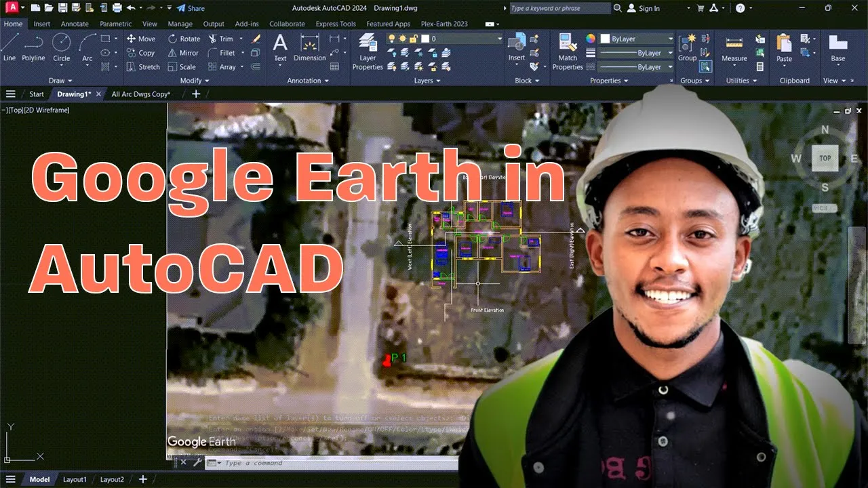Viewport: 868px width, 488px height.
Task: Click the Save icon in quick access toolbar
Action: (x=62, y=8)
